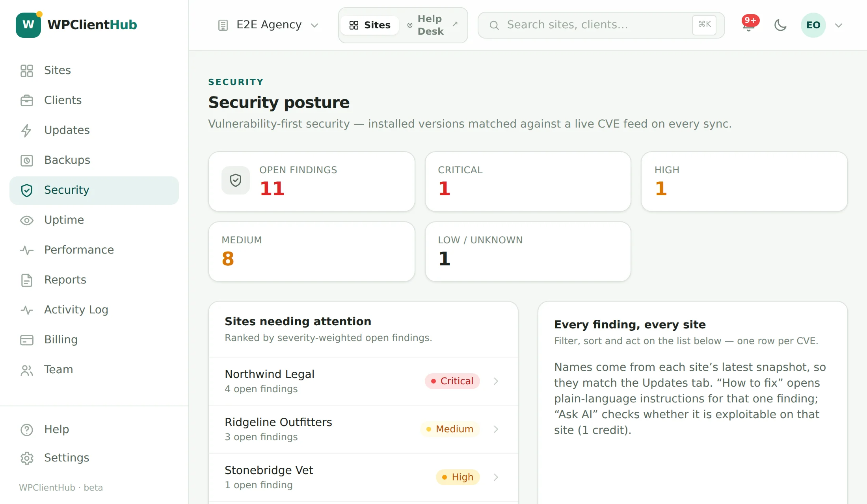The height and width of the screenshot is (504, 867).
Task: Open Activity Log in sidebar
Action: click(94, 310)
